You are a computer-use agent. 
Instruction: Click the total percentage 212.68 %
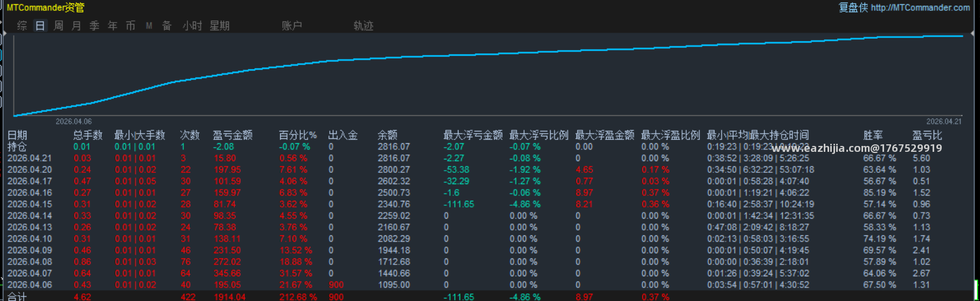tap(298, 297)
